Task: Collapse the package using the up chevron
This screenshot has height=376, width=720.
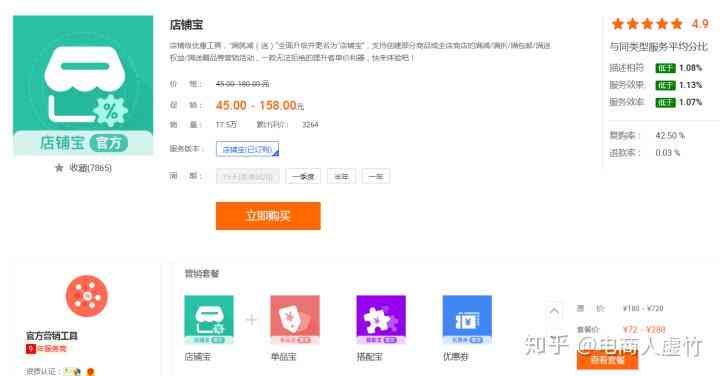Action: pyautogui.click(x=554, y=312)
